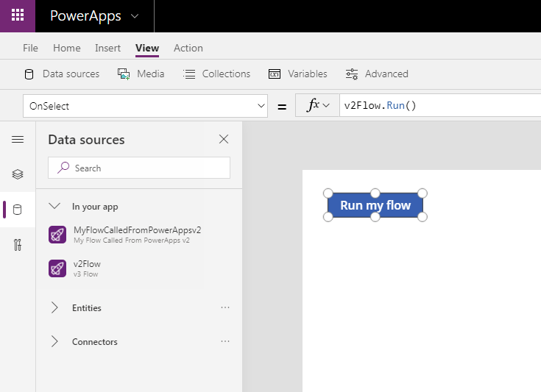
Task: Open the app launcher waffle icon
Action: click(x=18, y=15)
